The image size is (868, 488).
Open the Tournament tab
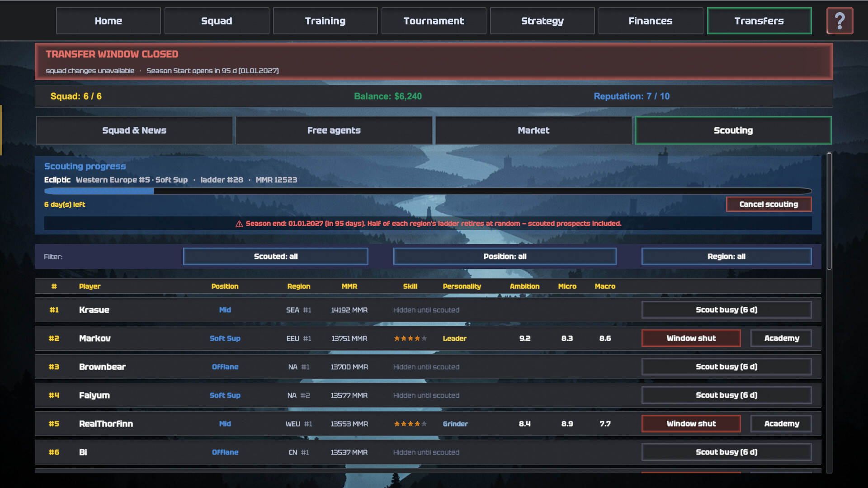click(434, 21)
